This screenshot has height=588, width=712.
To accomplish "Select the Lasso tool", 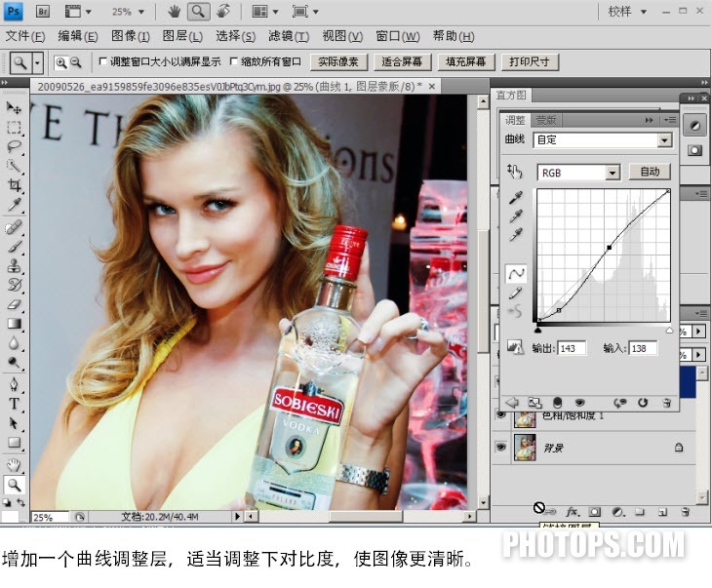I will pyautogui.click(x=14, y=146).
